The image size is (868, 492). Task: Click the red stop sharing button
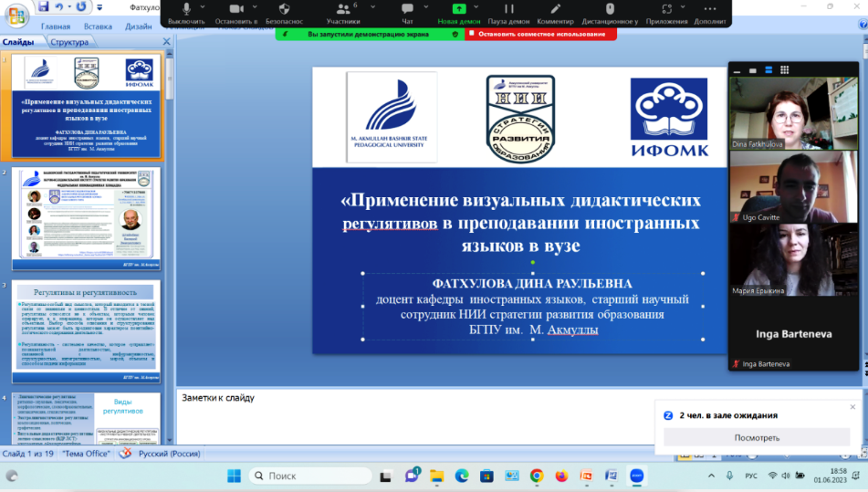pyautogui.click(x=540, y=34)
